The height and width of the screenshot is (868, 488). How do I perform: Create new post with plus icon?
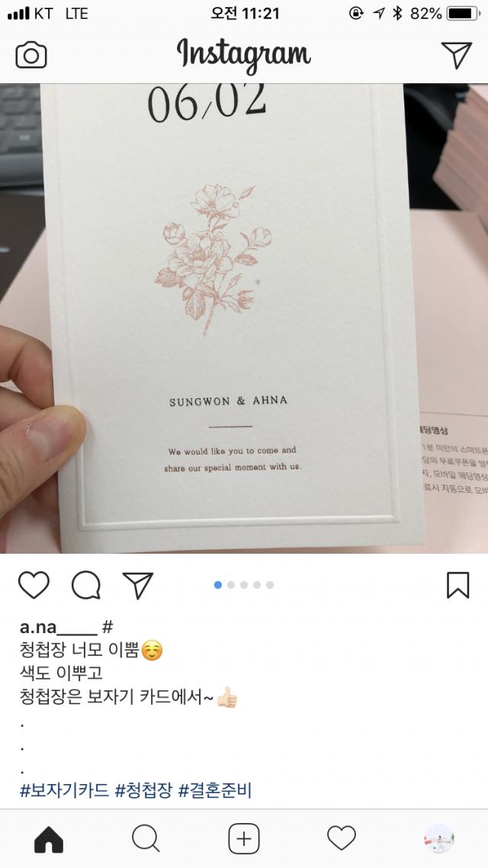point(244,839)
